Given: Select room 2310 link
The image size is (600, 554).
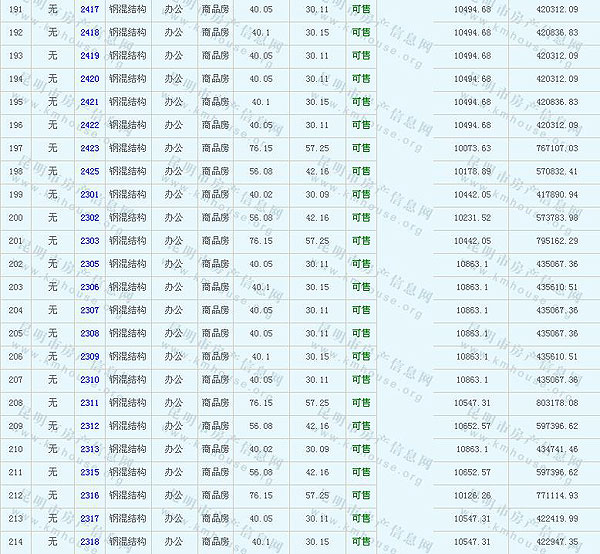Looking at the screenshot, I should click(89, 380).
